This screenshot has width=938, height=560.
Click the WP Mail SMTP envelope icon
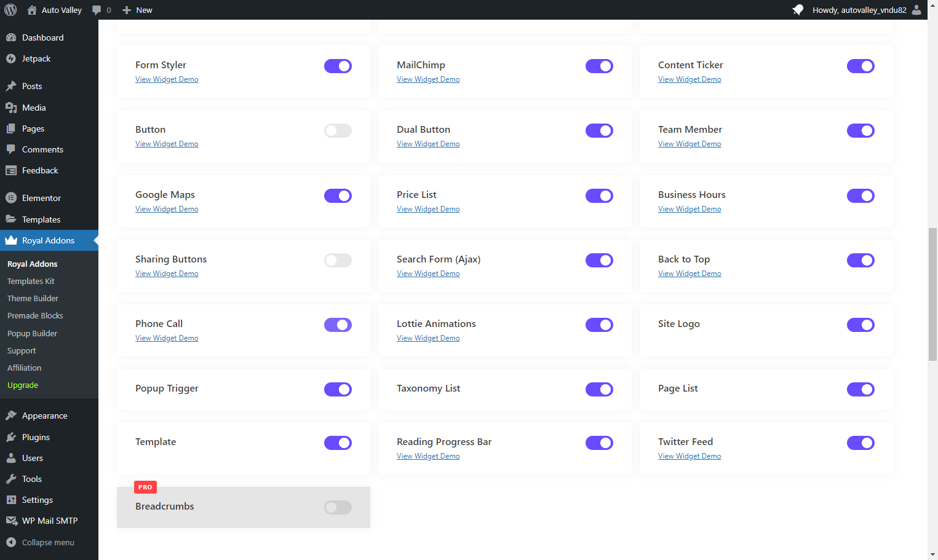click(x=11, y=521)
